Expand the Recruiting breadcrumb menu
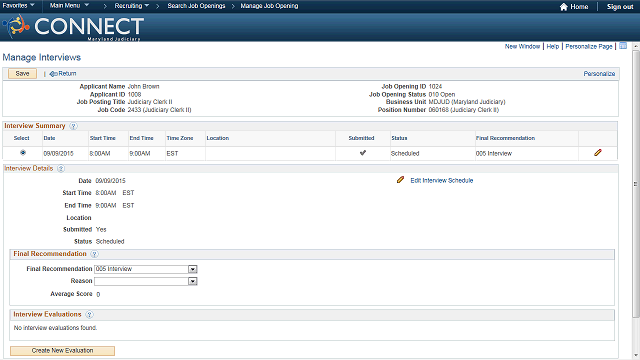640x360 pixels. pyautogui.click(x=131, y=6)
